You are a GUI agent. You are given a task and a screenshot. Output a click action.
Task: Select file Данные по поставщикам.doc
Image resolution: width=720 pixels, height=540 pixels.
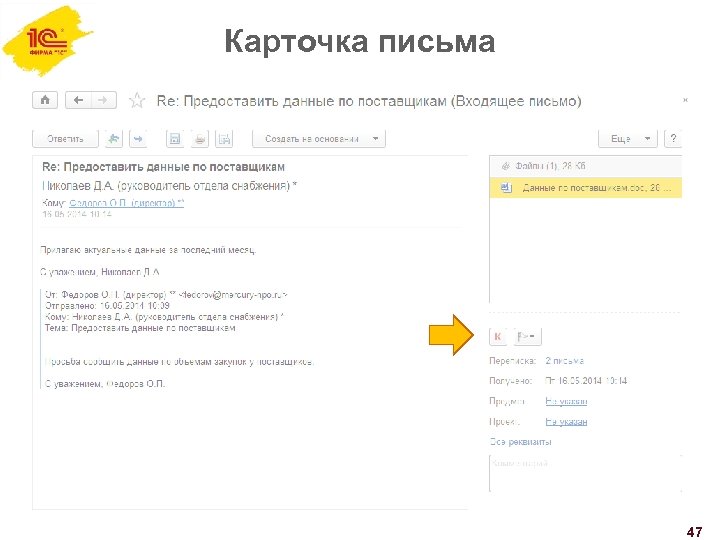pos(585,188)
